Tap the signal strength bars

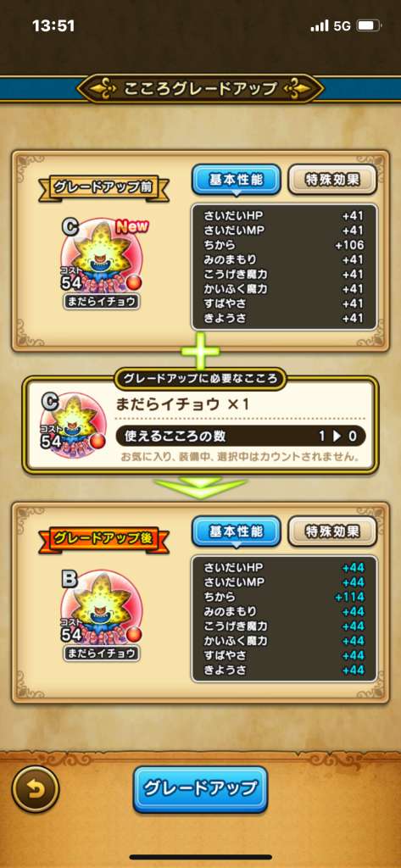[x=320, y=26]
